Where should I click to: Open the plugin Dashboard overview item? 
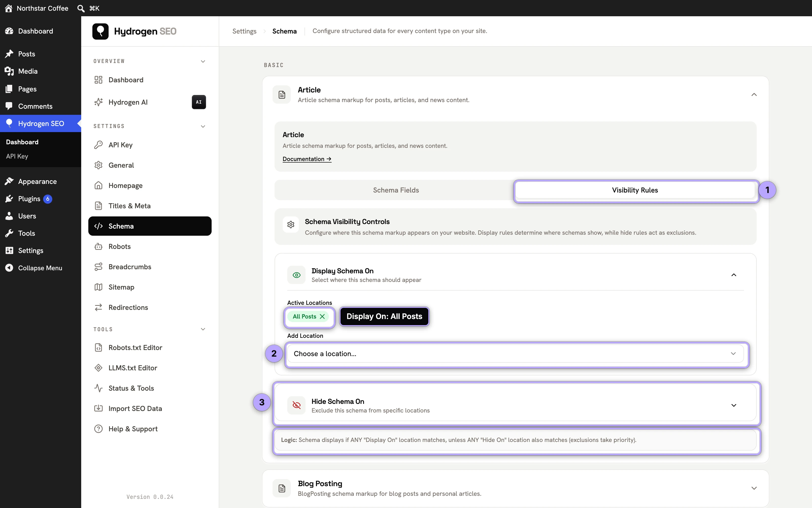tap(150, 80)
